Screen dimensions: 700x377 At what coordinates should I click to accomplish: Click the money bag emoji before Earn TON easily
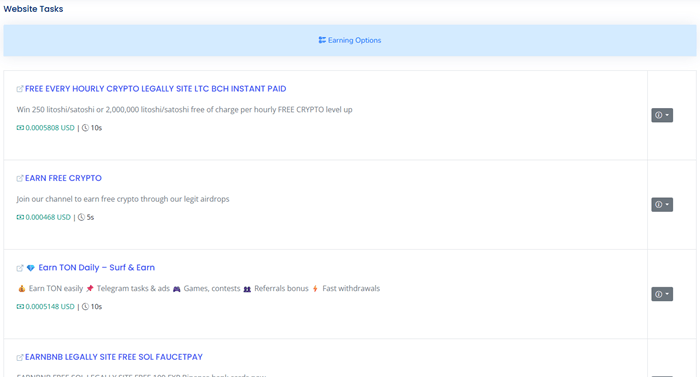21,289
